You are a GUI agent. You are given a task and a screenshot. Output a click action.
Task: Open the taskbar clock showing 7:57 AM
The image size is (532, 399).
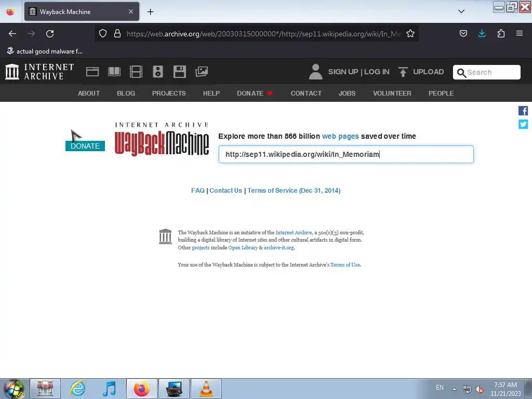pos(506,389)
